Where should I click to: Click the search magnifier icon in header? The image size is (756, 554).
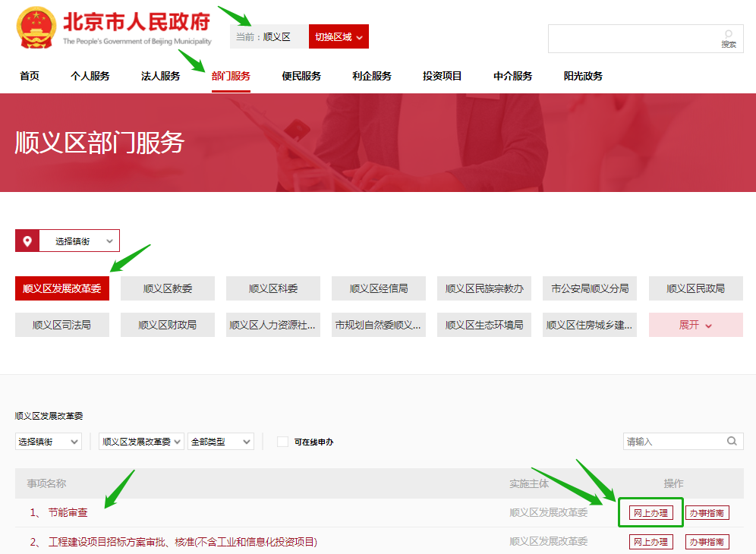[729, 34]
